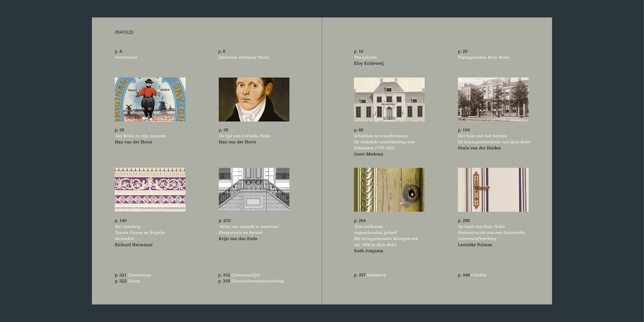Click 'De stedelijke ontwikkeling van' subtitle
This screenshot has width=644, height=322.
coord(385,142)
